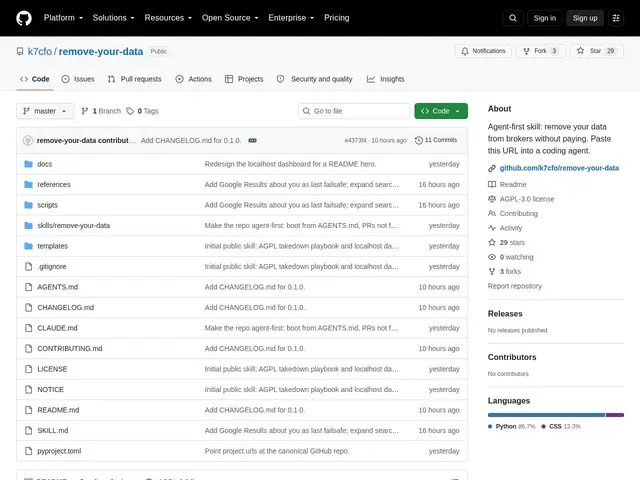Screen dimensions: 640x480
Task: Open the Activity pulse link
Action: (x=505, y=228)
